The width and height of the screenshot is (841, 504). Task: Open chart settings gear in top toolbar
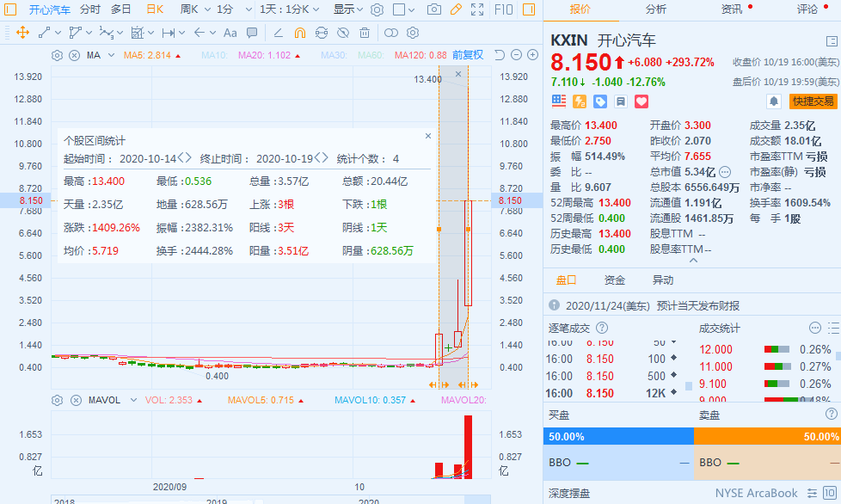[x=377, y=9]
